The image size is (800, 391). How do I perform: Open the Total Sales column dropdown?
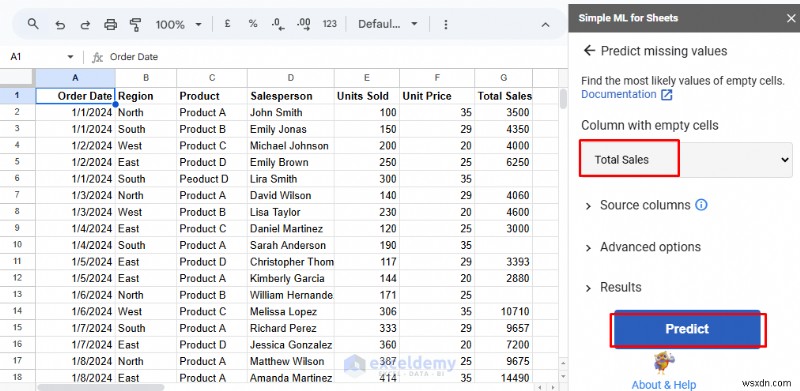tap(686, 160)
